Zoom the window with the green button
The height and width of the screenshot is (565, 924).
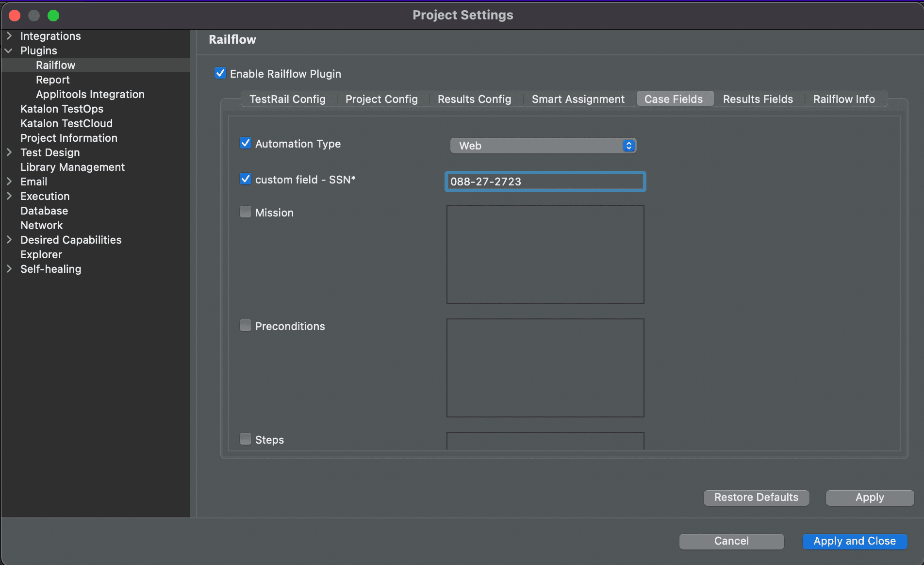53,16
